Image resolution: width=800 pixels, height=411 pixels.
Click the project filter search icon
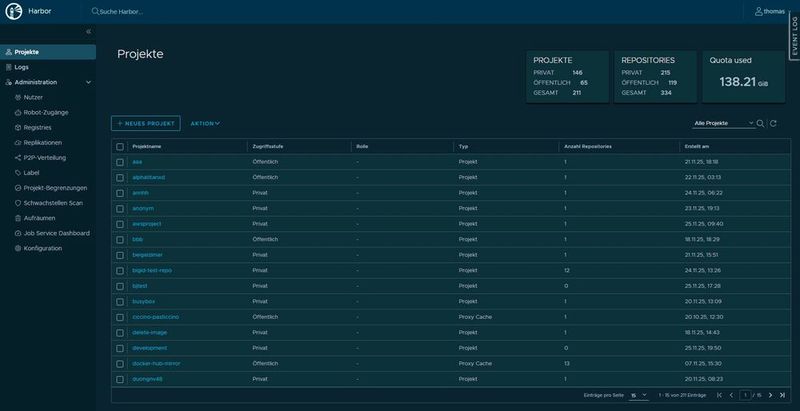click(760, 123)
